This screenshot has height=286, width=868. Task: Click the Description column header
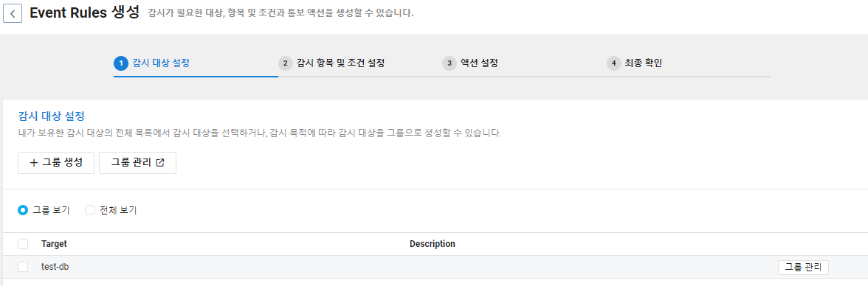tap(433, 244)
